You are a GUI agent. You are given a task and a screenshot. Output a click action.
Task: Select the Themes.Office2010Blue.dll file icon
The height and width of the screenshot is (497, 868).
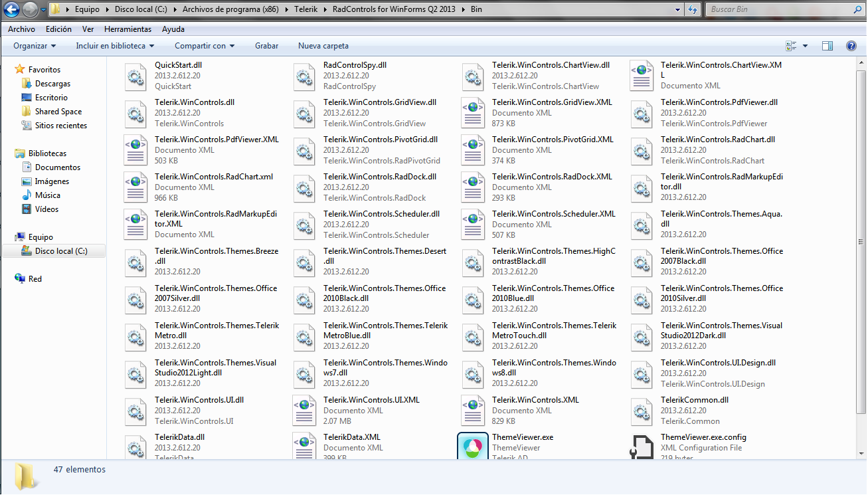click(473, 299)
